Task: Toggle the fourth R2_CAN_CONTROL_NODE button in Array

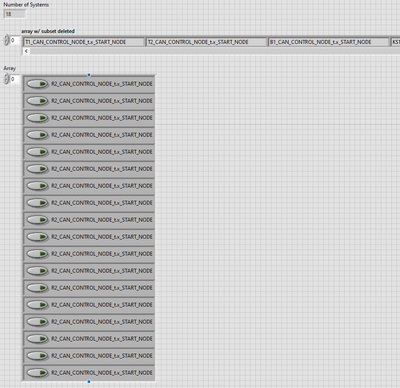Action: [37, 135]
